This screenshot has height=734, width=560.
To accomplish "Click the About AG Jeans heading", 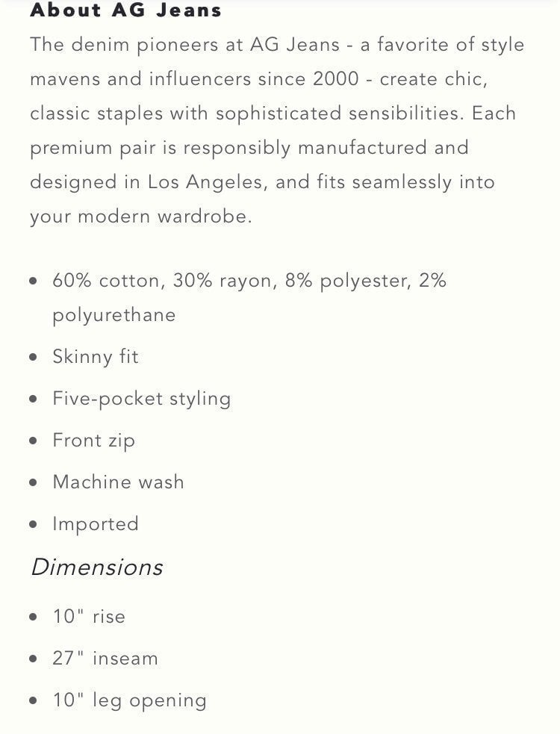I will (125, 10).
